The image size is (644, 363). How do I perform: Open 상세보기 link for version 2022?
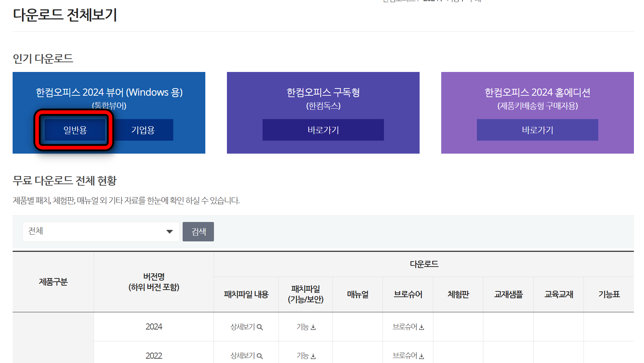pyautogui.click(x=246, y=356)
